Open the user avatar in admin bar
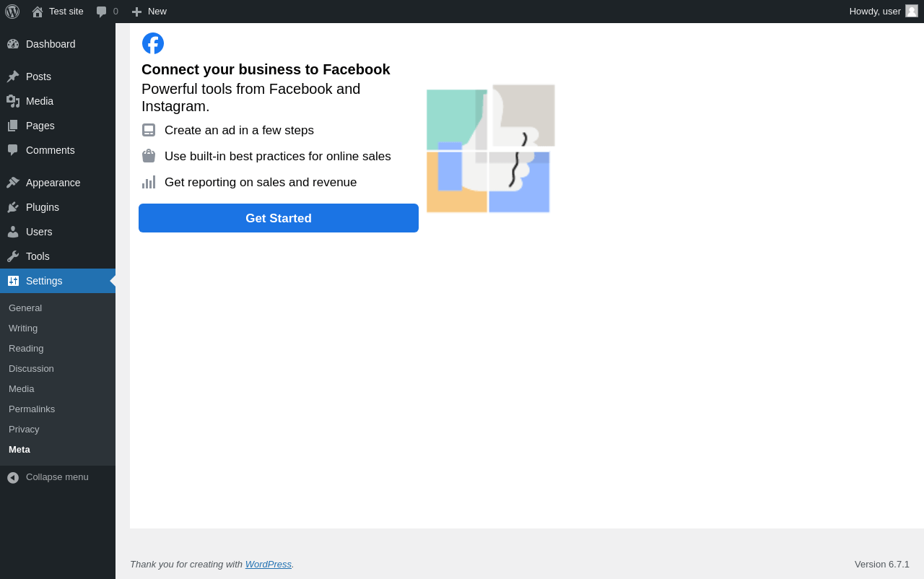 point(912,11)
